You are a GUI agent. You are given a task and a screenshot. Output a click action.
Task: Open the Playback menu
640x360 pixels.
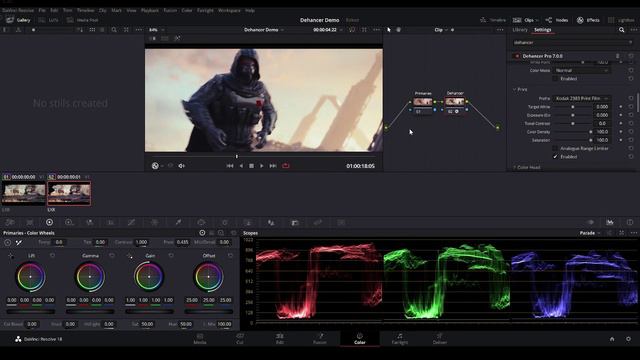(149, 10)
